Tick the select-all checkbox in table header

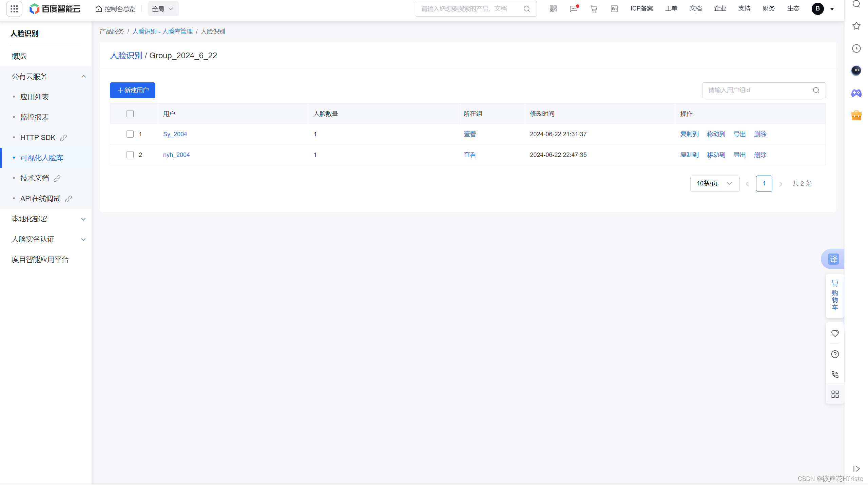(x=130, y=114)
